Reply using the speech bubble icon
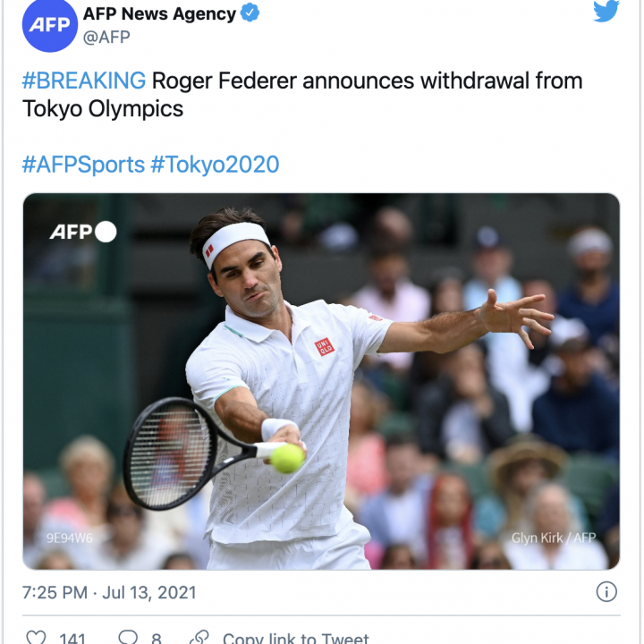The width and height of the screenshot is (644, 644). [x=128, y=637]
